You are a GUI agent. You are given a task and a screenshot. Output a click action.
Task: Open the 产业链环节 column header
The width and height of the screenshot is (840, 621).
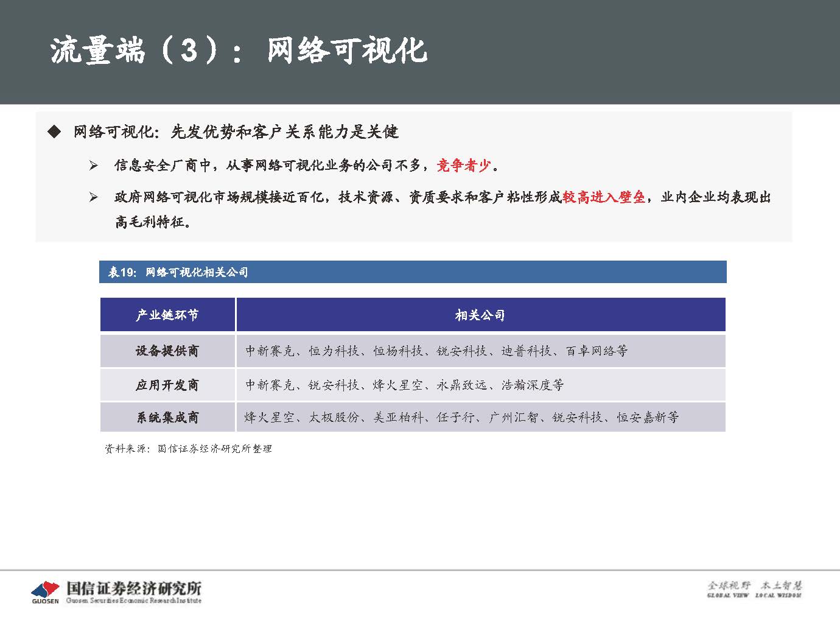click(x=167, y=314)
